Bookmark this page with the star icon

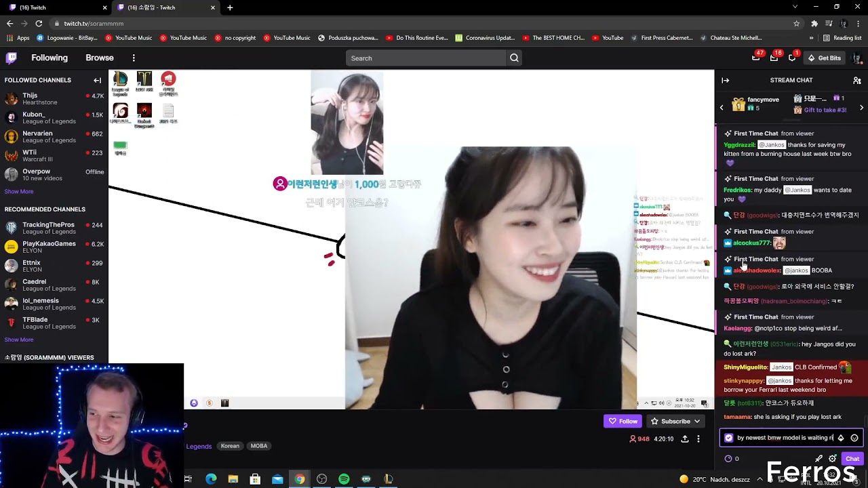click(x=796, y=23)
